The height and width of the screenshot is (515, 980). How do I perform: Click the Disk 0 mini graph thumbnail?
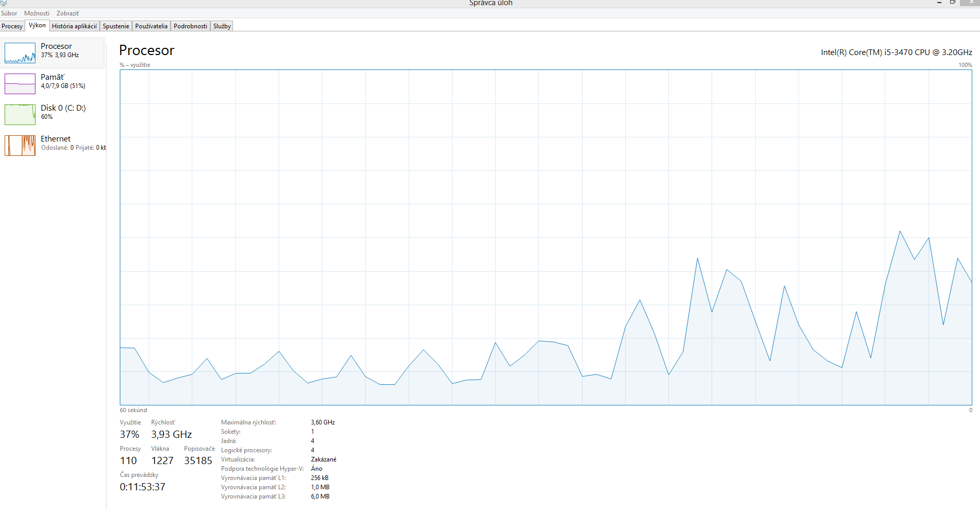click(x=20, y=115)
